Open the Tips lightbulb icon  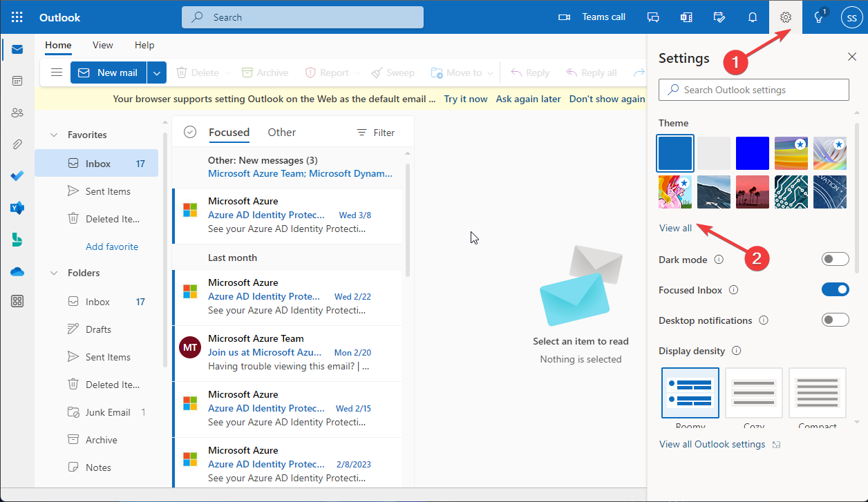(819, 17)
